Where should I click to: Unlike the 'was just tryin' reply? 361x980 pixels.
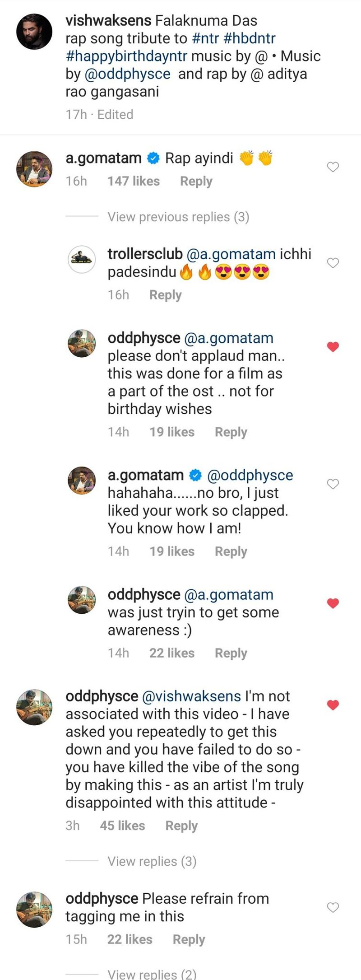click(x=333, y=603)
